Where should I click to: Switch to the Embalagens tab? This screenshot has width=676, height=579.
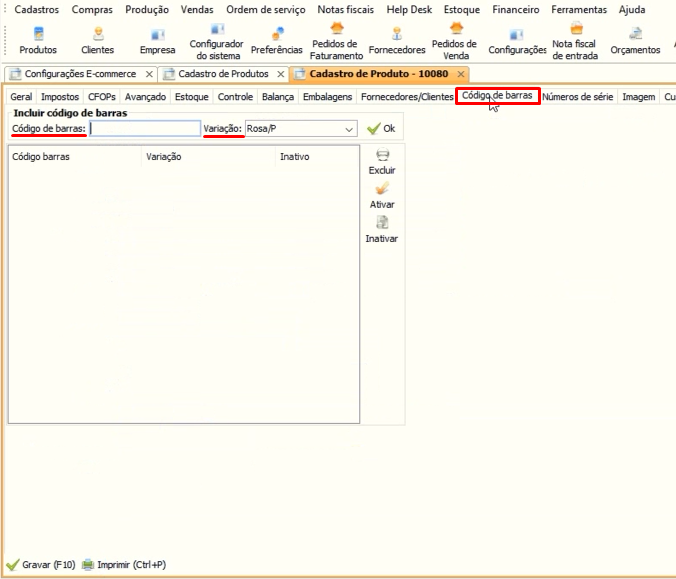coord(327,97)
